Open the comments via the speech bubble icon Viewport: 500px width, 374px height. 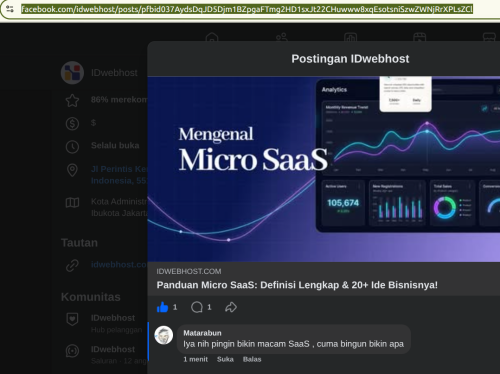[197, 307]
